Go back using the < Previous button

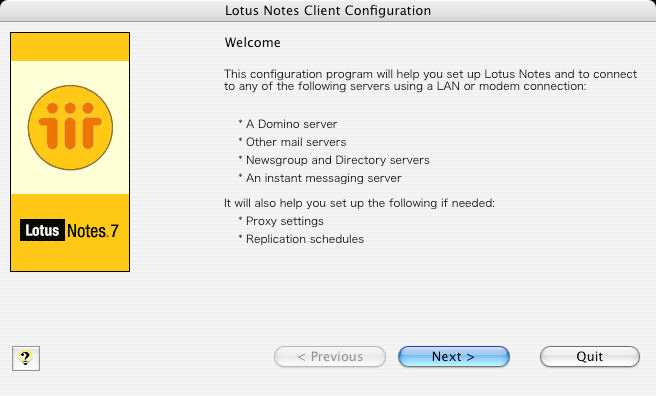point(330,357)
